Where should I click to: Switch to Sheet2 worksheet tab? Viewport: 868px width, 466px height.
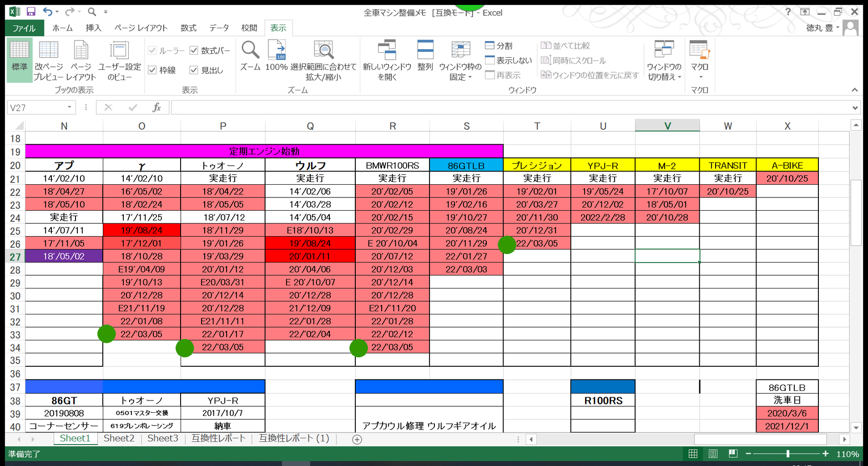tap(119, 438)
